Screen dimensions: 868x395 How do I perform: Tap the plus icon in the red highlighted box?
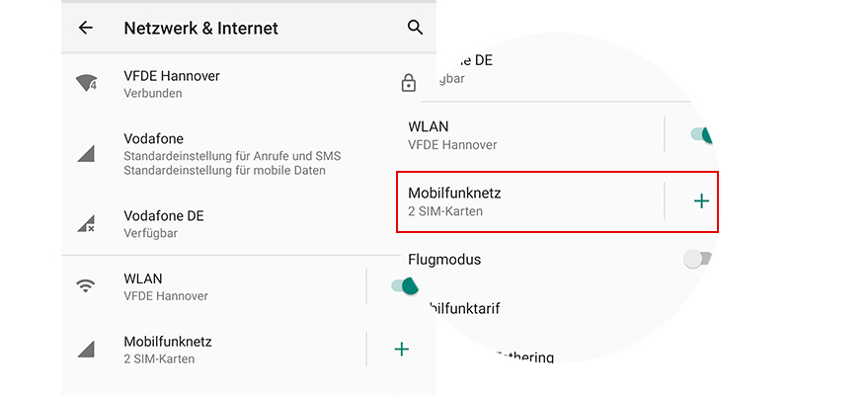click(701, 201)
